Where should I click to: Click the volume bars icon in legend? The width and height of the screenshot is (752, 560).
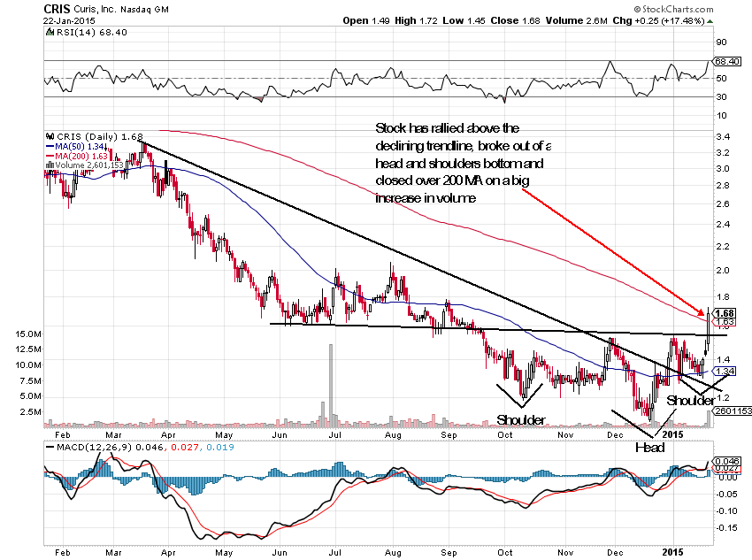pos(50,165)
